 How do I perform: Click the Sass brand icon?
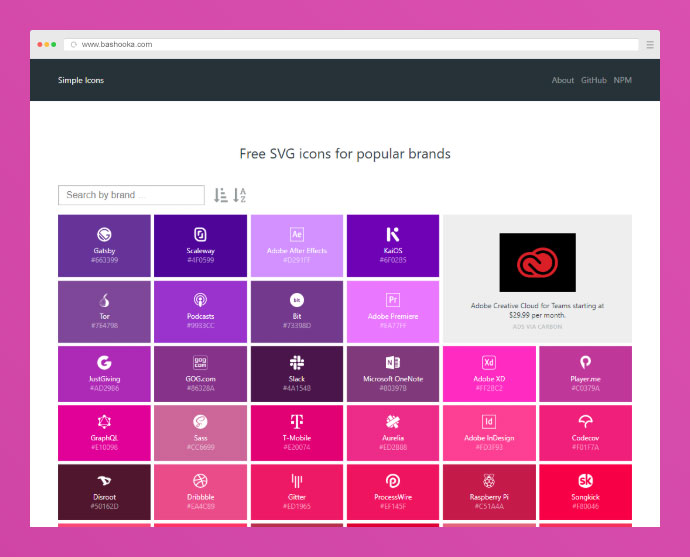(200, 421)
